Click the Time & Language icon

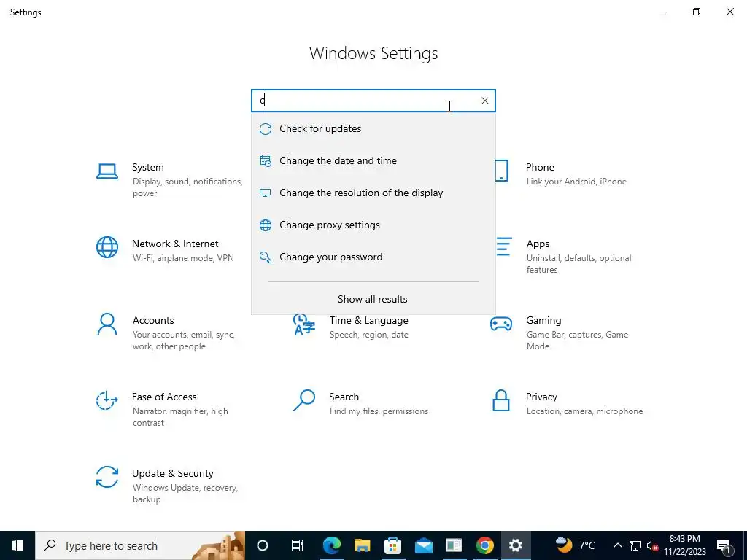(x=304, y=324)
